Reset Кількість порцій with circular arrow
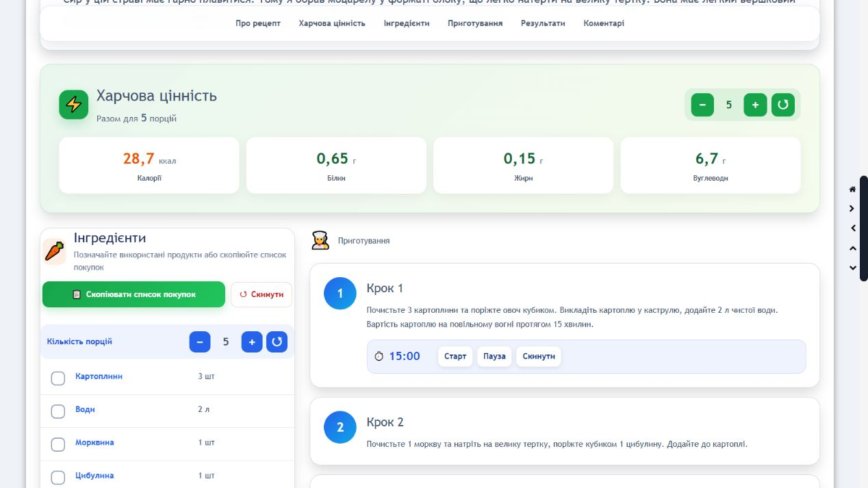The height and width of the screenshot is (488, 868). point(277,342)
